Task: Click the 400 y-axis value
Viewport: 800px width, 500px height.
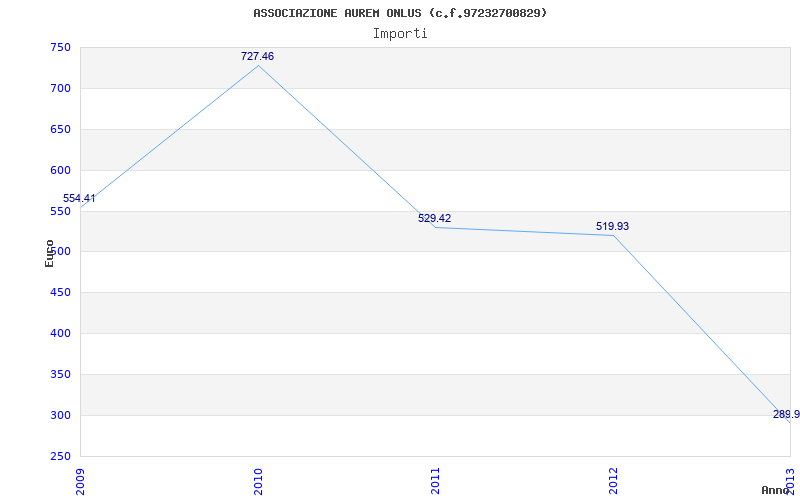Action: [x=60, y=334]
